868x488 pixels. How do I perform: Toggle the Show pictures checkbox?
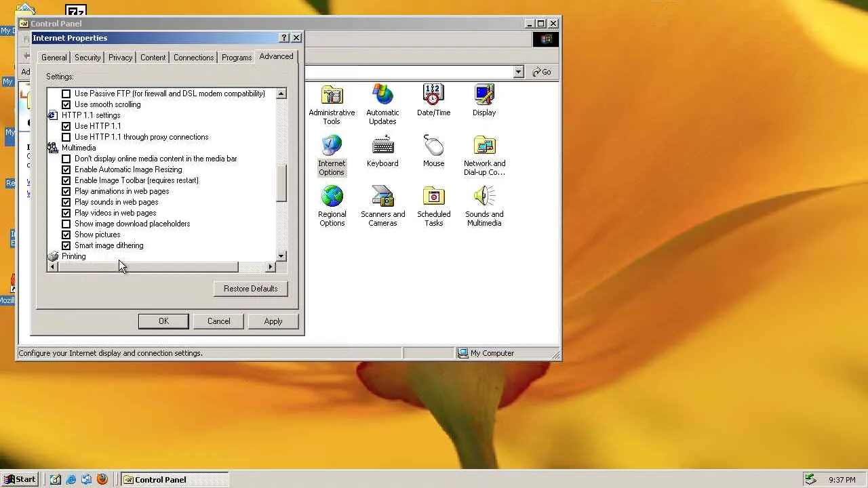pyautogui.click(x=66, y=235)
